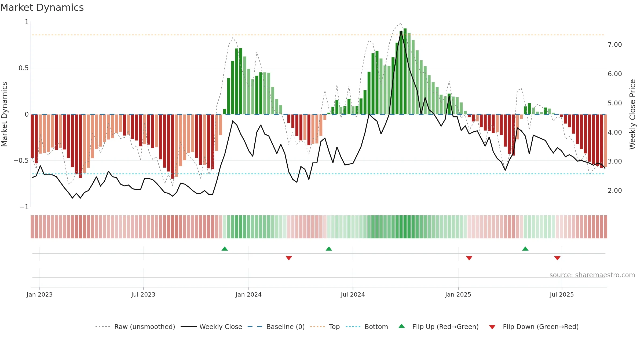Toggle the Flip Down (Green→Red) legend entry
The width and height of the screenshot is (644, 362).
pyautogui.click(x=533, y=327)
